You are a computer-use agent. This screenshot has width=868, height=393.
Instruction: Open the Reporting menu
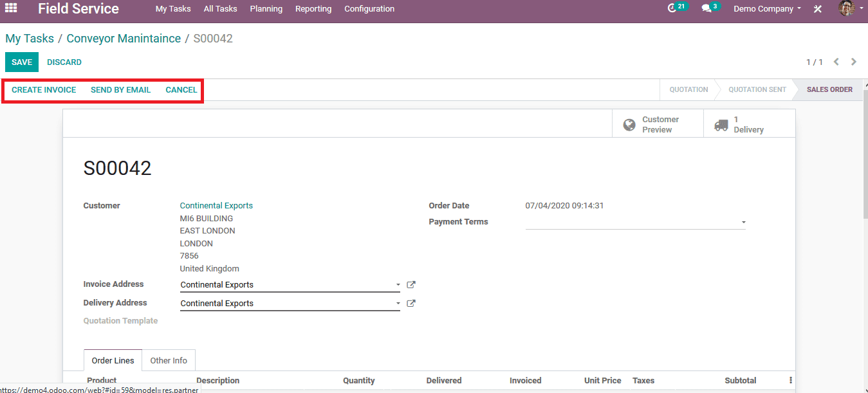click(x=313, y=9)
